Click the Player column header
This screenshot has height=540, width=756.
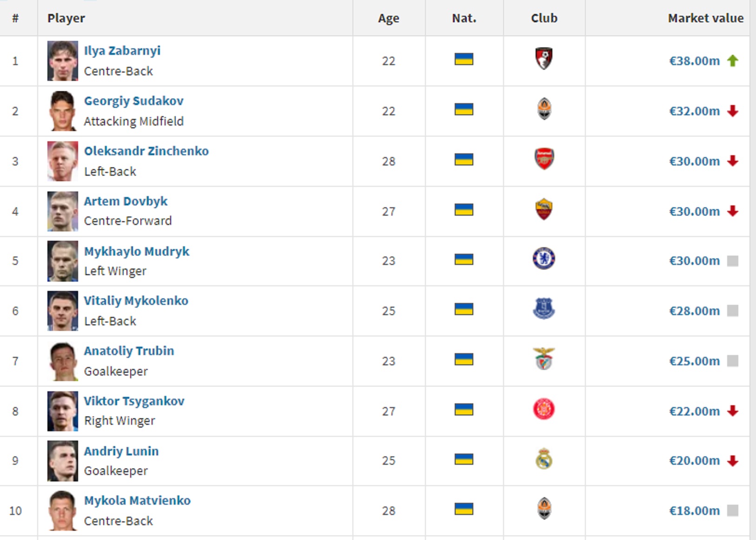[x=66, y=18]
